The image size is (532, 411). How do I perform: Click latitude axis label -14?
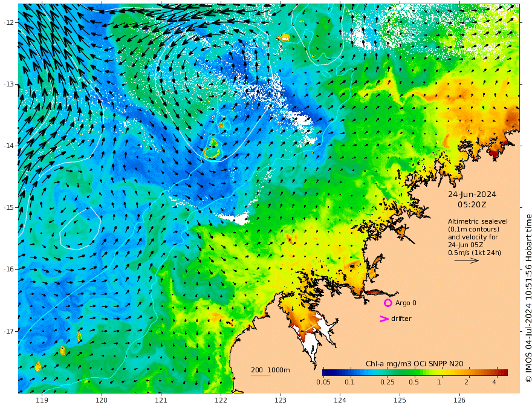pos(9,146)
